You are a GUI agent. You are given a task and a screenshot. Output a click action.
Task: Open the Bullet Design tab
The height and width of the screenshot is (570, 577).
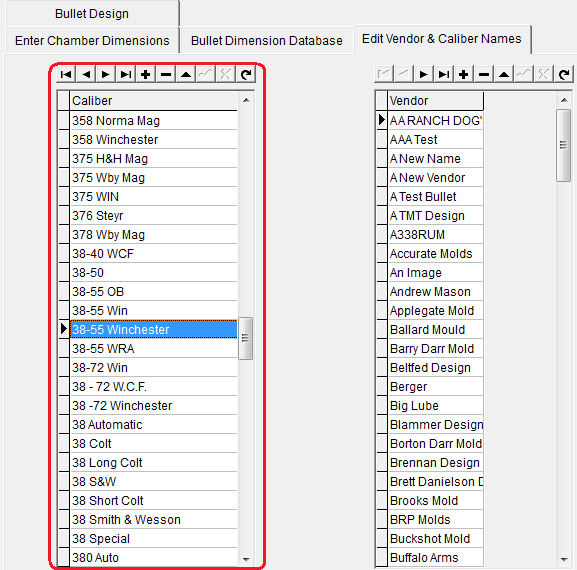pyautogui.click(x=92, y=14)
